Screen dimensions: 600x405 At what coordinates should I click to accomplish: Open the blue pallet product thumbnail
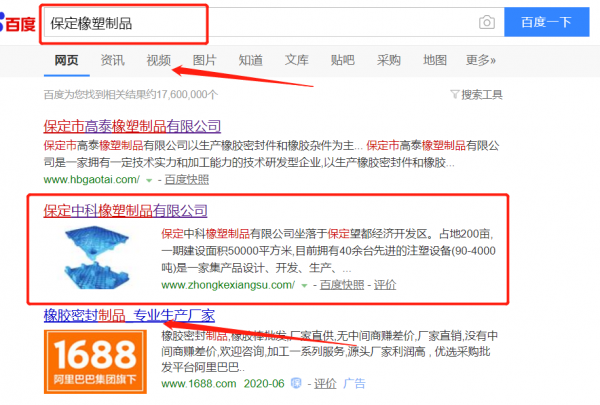point(97,257)
